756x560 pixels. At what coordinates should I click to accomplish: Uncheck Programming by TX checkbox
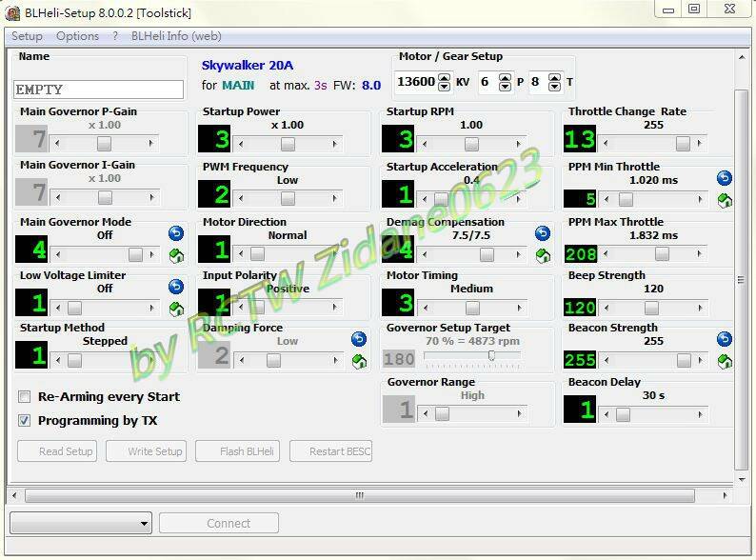(24, 421)
